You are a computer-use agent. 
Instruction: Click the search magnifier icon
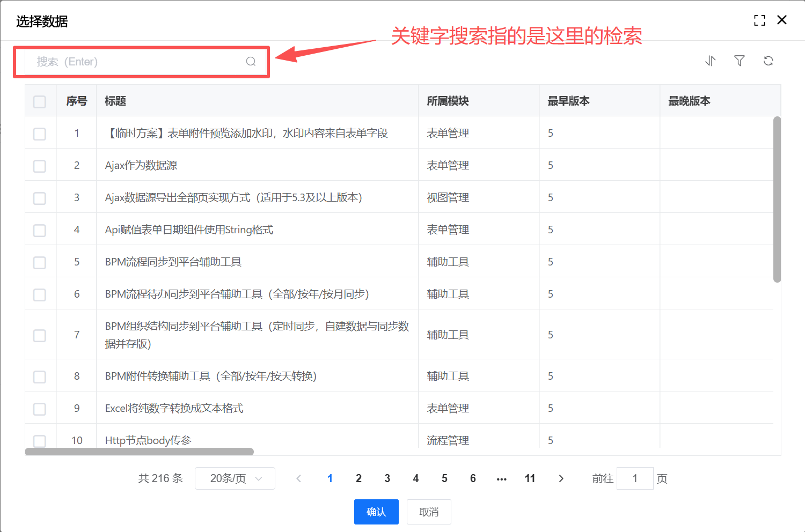(x=251, y=62)
